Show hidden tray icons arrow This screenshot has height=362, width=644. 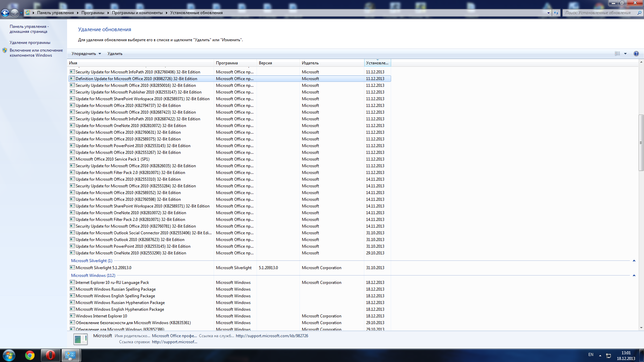[x=600, y=355]
